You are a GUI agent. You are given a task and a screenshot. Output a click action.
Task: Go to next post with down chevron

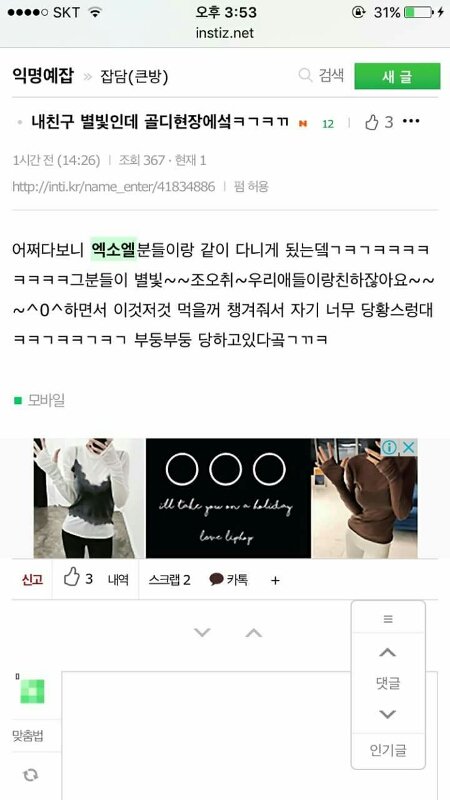tap(202, 633)
